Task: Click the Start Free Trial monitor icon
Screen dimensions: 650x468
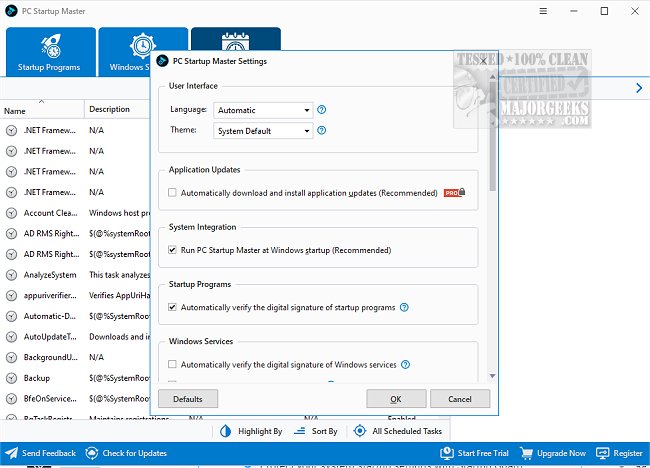Action: click(x=447, y=453)
